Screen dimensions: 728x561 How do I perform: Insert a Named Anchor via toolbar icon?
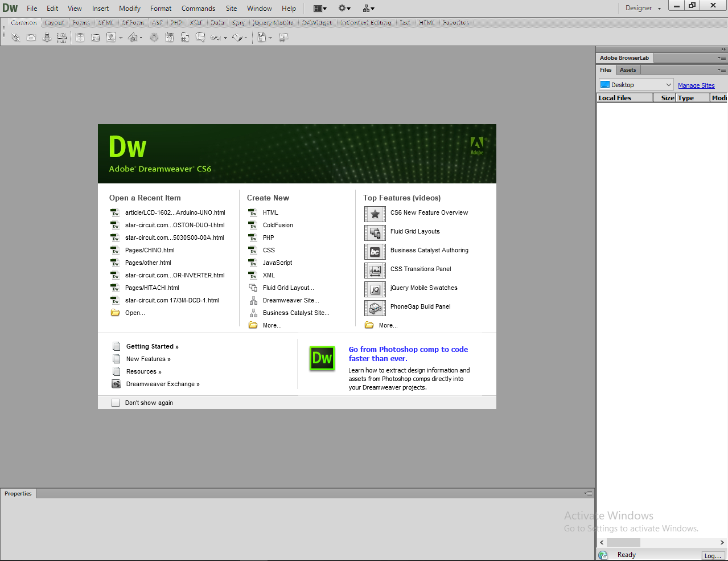pyautogui.click(x=47, y=38)
